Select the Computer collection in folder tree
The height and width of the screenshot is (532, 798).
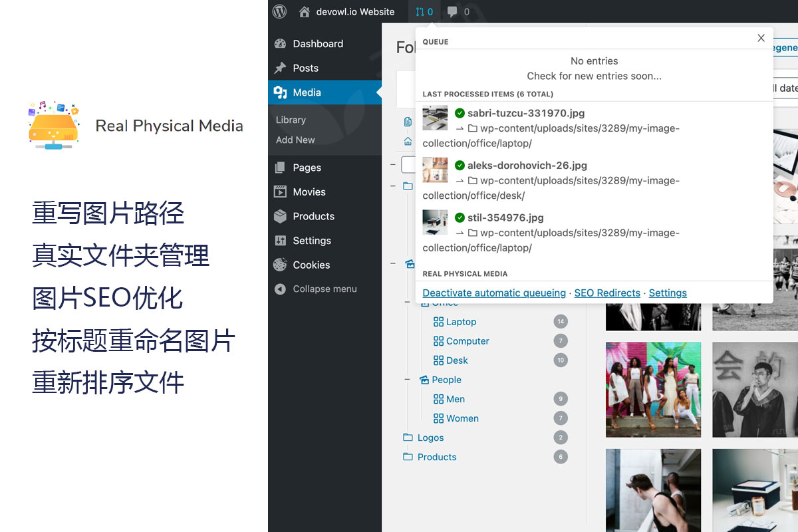point(467,341)
